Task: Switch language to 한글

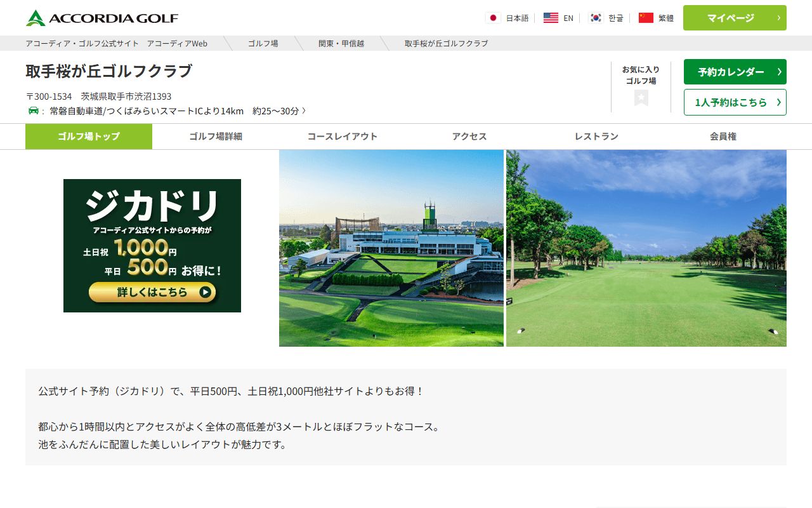Action: coord(616,18)
